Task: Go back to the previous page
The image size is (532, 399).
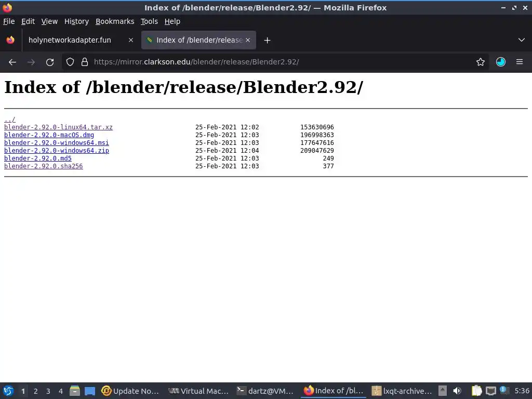Action: tap(12, 62)
